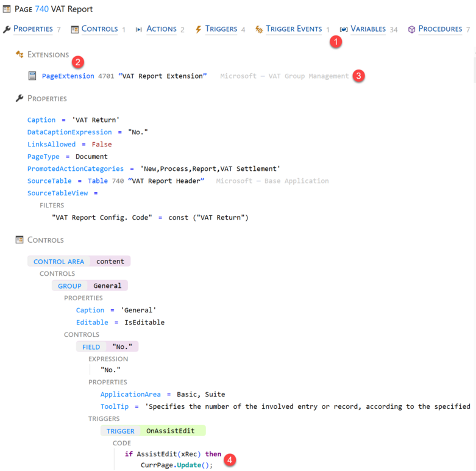Click the lightning bolt Triggers icon

[198, 29]
